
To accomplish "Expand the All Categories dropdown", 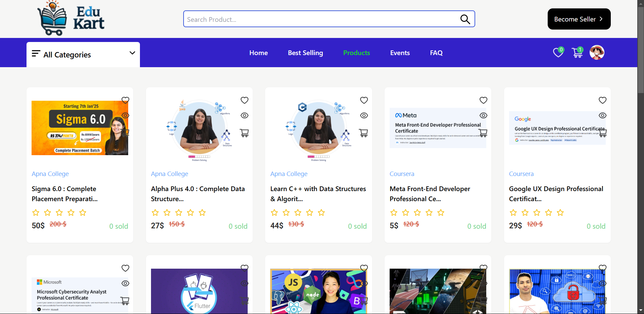I will [83, 54].
